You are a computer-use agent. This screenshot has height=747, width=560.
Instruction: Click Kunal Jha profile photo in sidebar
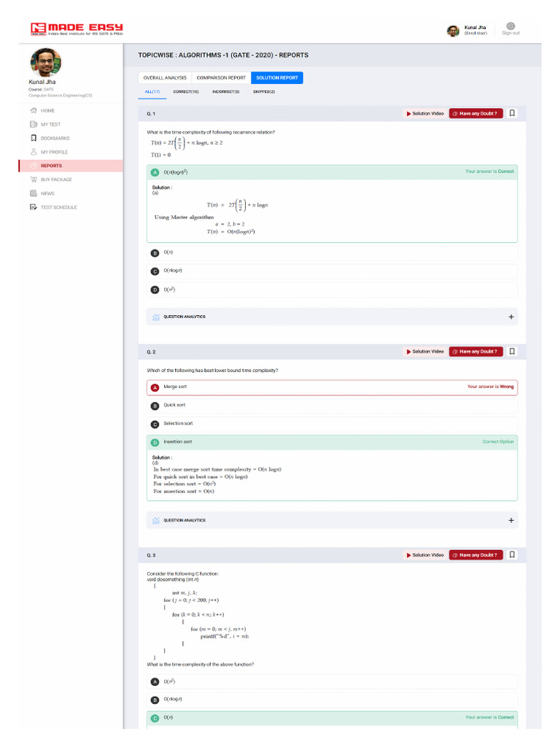coord(45,63)
